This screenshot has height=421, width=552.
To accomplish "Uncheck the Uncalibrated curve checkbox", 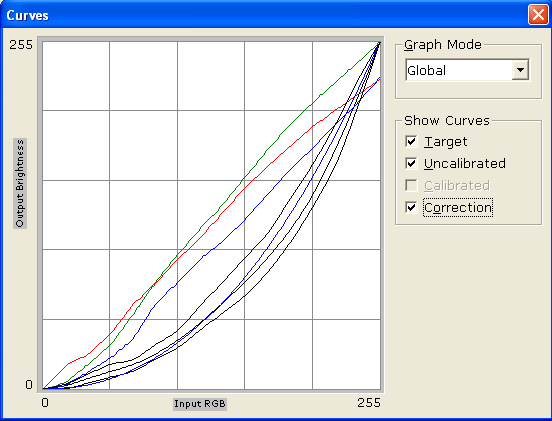I will pyautogui.click(x=411, y=163).
